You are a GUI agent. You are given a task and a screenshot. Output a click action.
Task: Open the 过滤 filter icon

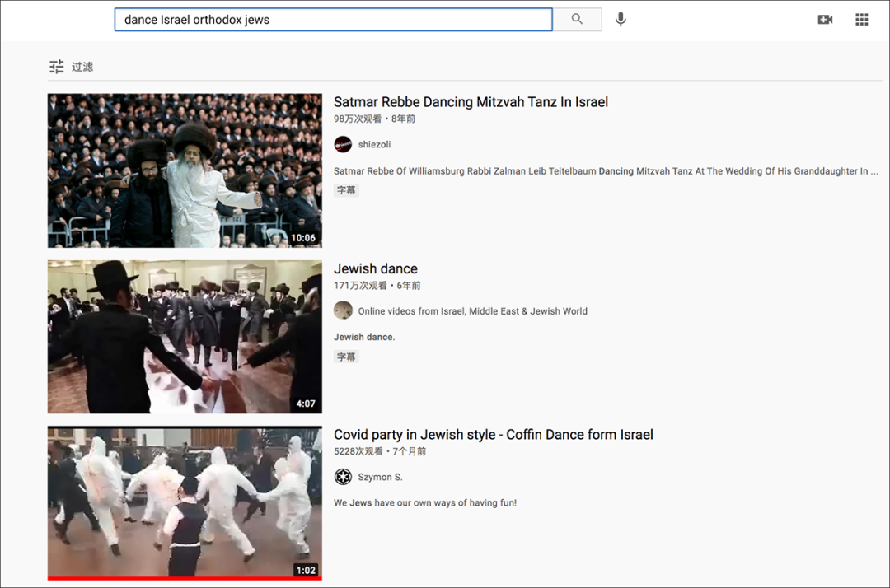(56, 67)
